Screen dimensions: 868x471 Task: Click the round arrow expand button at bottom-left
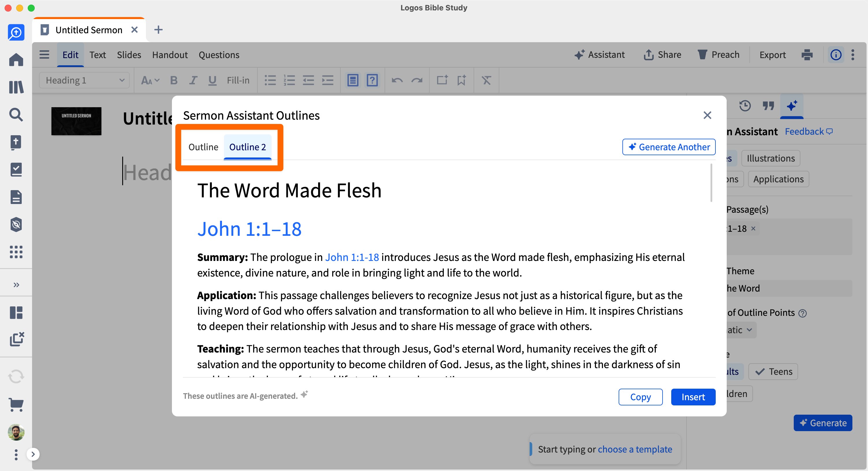[33, 454]
